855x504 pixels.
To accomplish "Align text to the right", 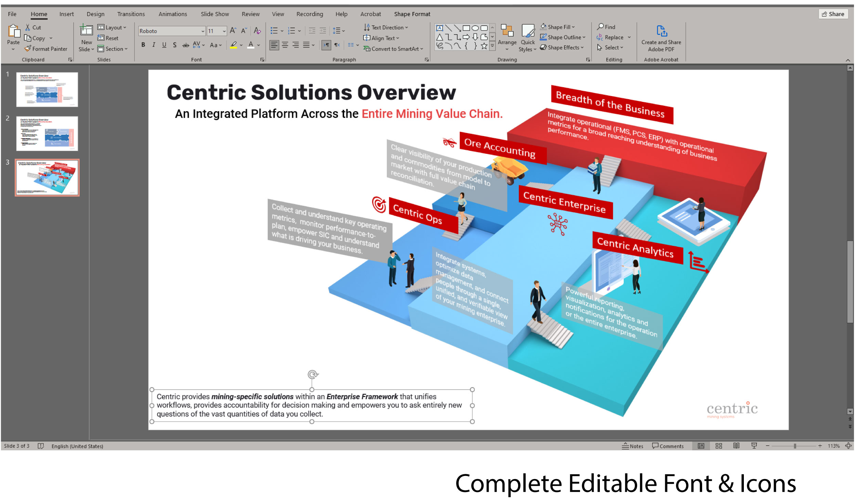I will pyautogui.click(x=296, y=45).
